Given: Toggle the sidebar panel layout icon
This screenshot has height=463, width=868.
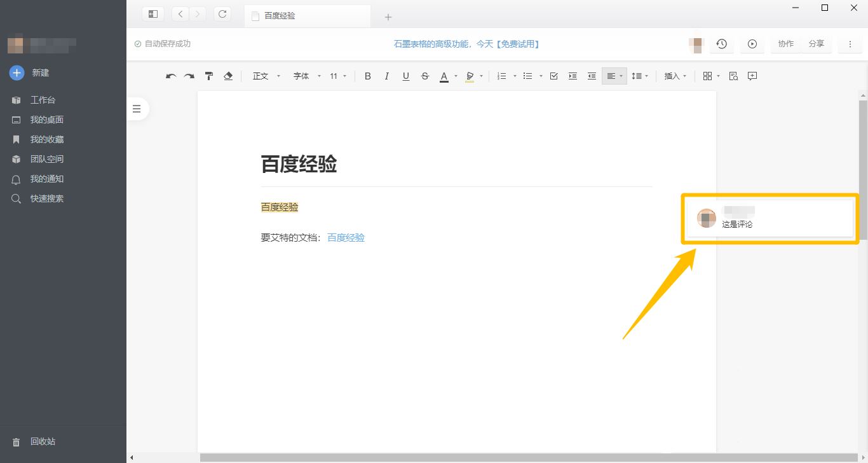Looking at the screenshot, I should 153,14.
